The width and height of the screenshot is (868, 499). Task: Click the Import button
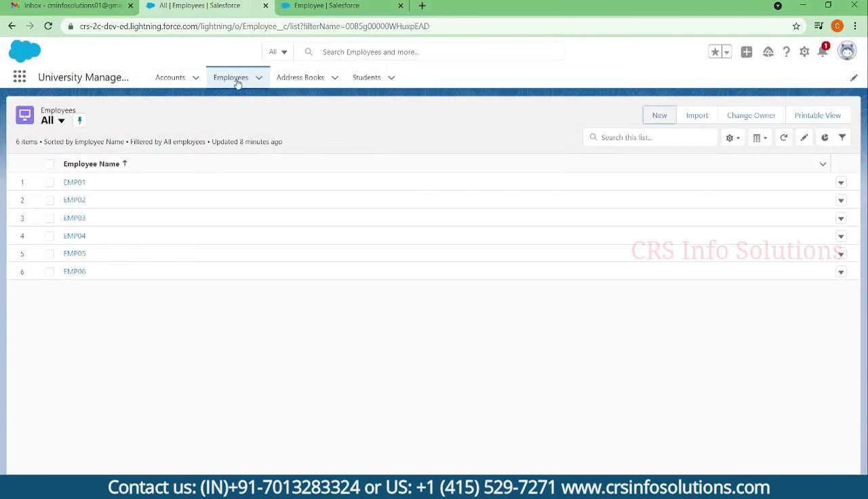(x=697, y=115)
